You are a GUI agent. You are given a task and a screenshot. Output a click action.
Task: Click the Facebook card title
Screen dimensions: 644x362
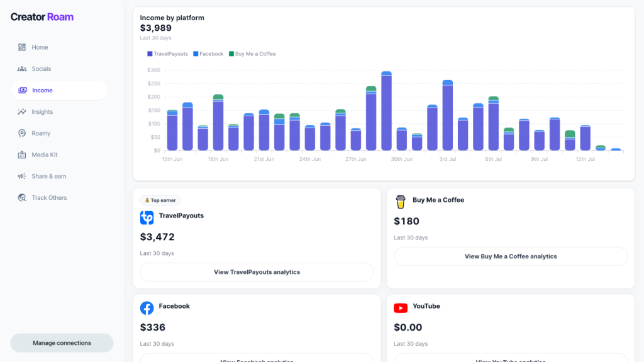pyautogui.click(x=174, y=306)
